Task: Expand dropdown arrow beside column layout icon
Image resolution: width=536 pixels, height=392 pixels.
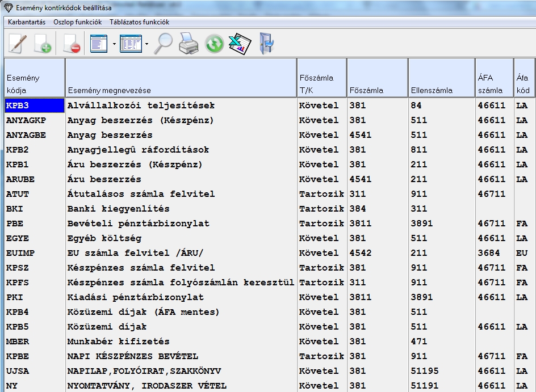Action: coord(146,44)
